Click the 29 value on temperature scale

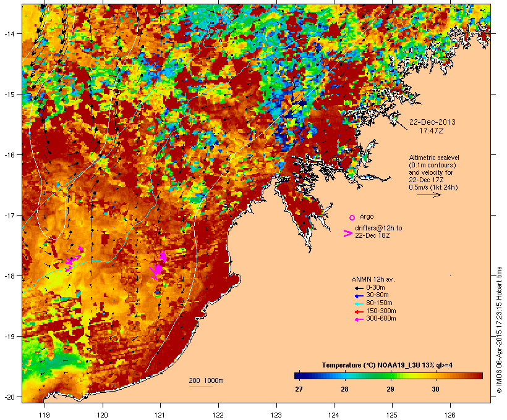390,389
